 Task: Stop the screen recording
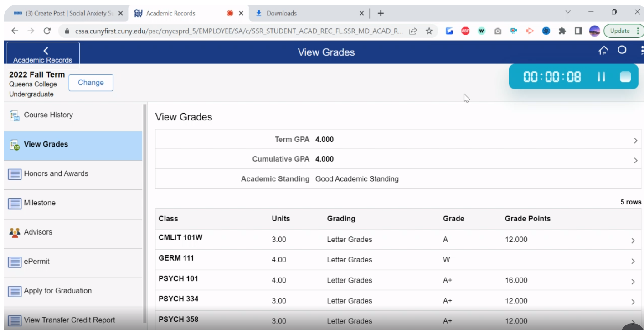(625, 77)
